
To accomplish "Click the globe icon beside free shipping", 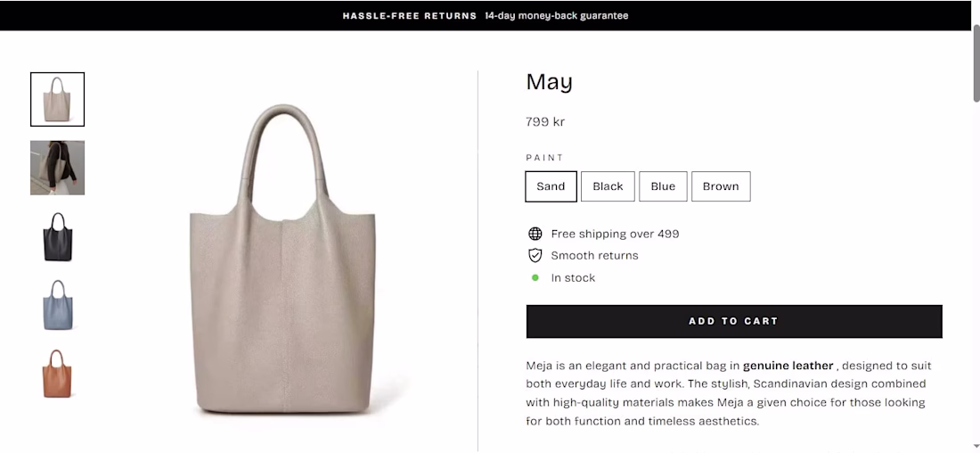I will (x=535, y=234).
